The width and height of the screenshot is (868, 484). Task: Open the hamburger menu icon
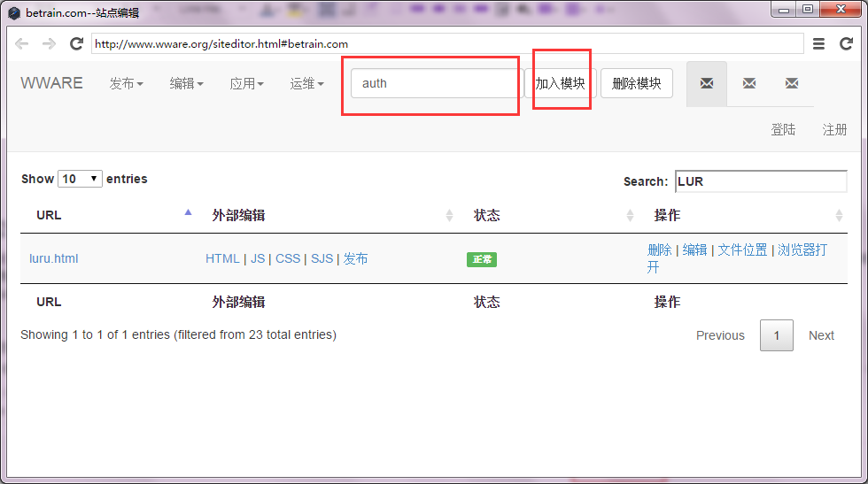click(x=818, y=43)
